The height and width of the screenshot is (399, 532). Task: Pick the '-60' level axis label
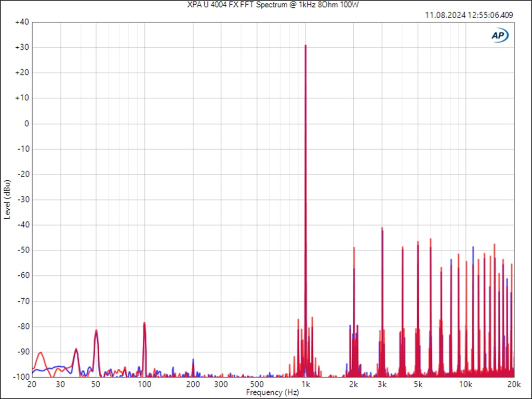coord(23,276)
